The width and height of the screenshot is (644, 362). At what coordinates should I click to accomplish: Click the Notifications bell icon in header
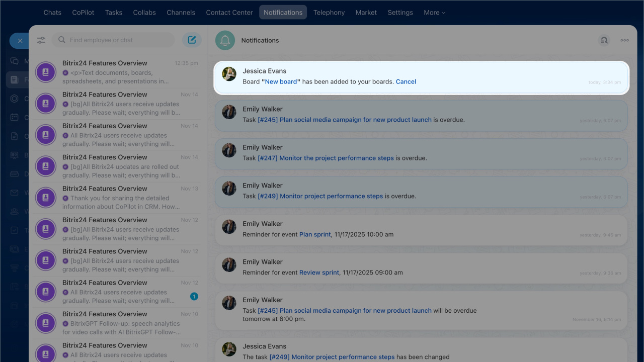225,40
